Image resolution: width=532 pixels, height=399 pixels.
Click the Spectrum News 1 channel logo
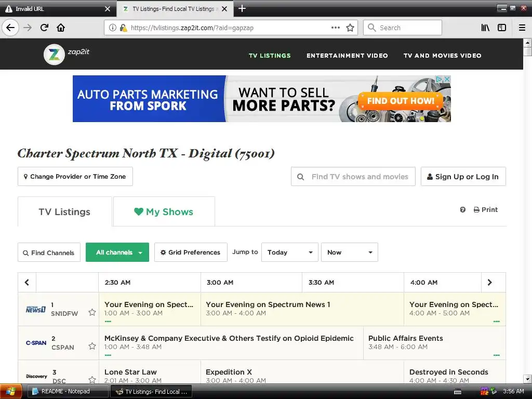[x=36, y=309]
